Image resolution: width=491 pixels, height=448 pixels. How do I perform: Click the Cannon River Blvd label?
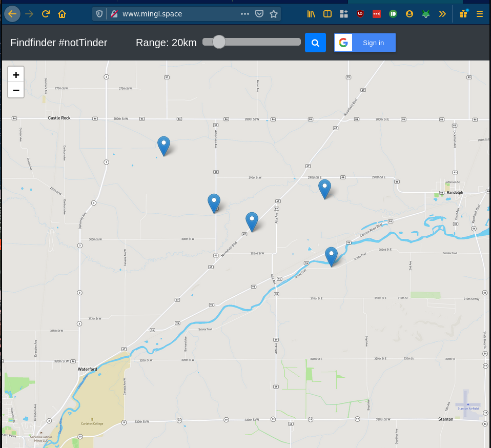371,230
